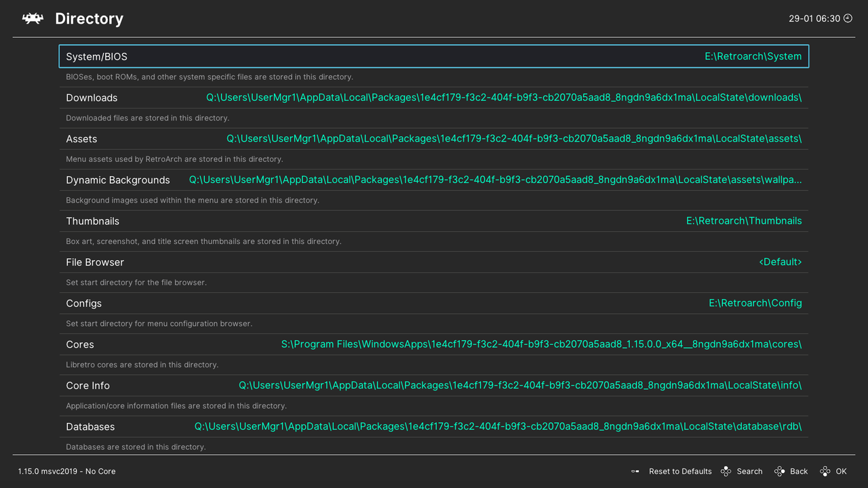Click the version text 1.15.0 msvc2019 - No Core

[x=67, y=471]
